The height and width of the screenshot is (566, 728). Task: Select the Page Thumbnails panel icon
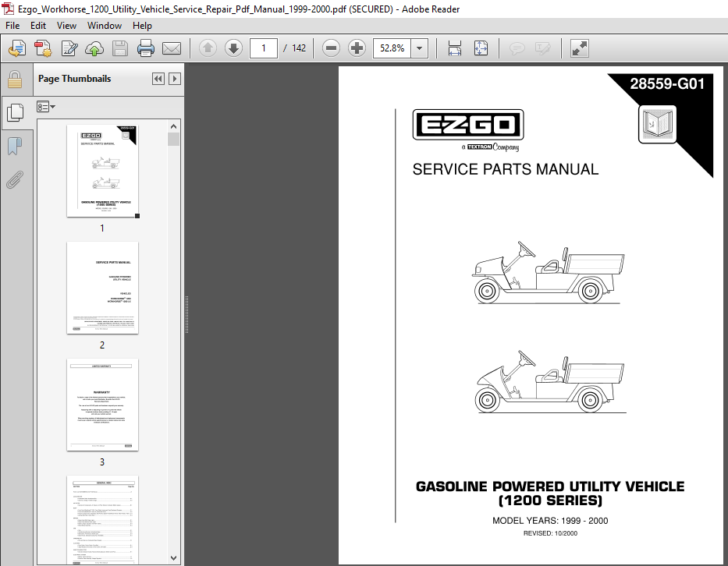[x=16, y=112]
